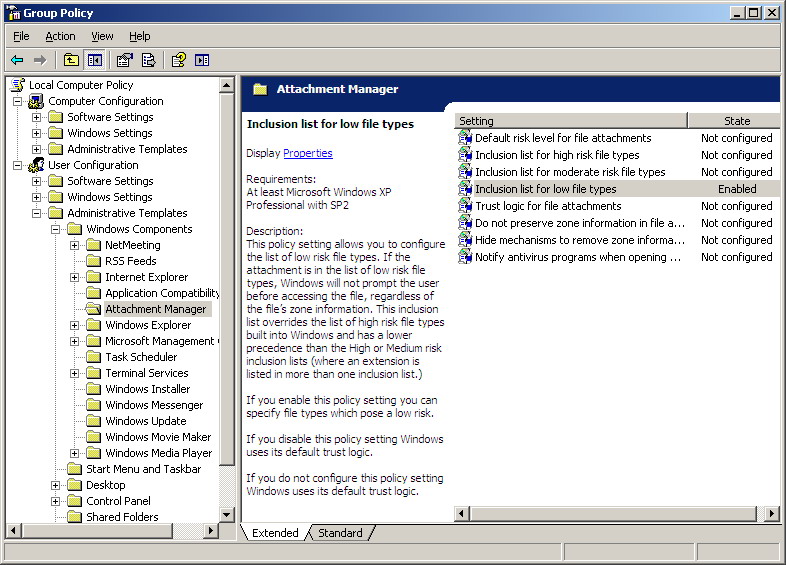Sort policies by the State column header

734,121
